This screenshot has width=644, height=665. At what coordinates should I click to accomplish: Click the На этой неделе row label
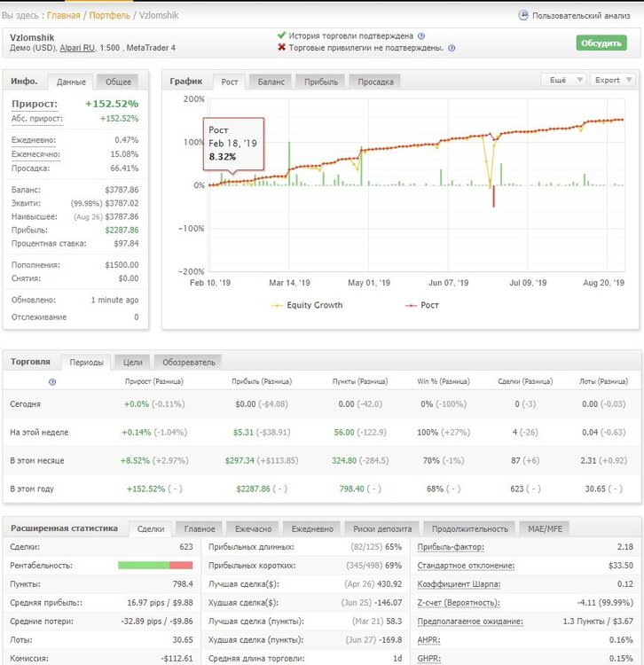[39, 433]
